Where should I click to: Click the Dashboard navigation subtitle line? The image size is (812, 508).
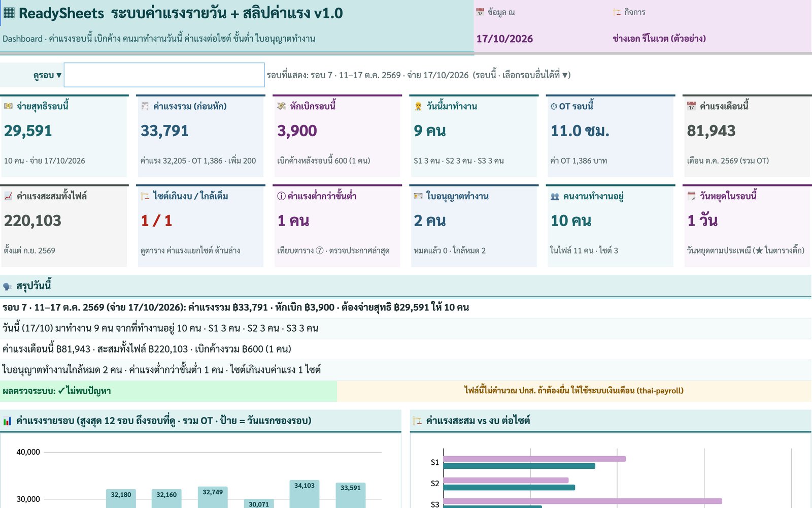point(159,39)
